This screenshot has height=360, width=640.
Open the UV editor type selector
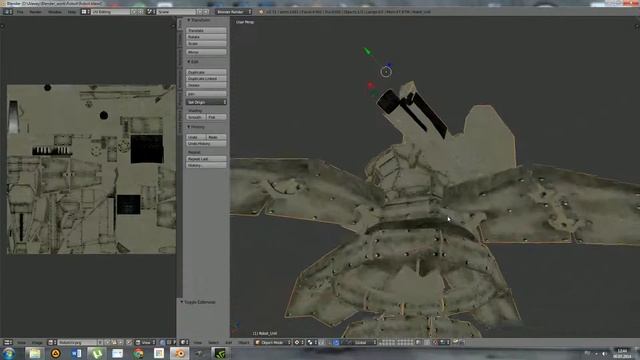click(x=8, y=342)
